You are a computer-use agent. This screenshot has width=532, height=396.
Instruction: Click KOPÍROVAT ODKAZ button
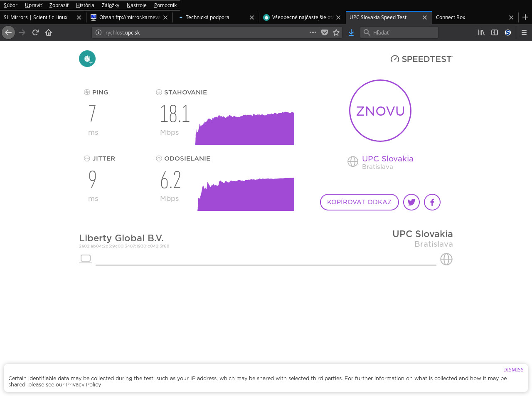(360, 202)
